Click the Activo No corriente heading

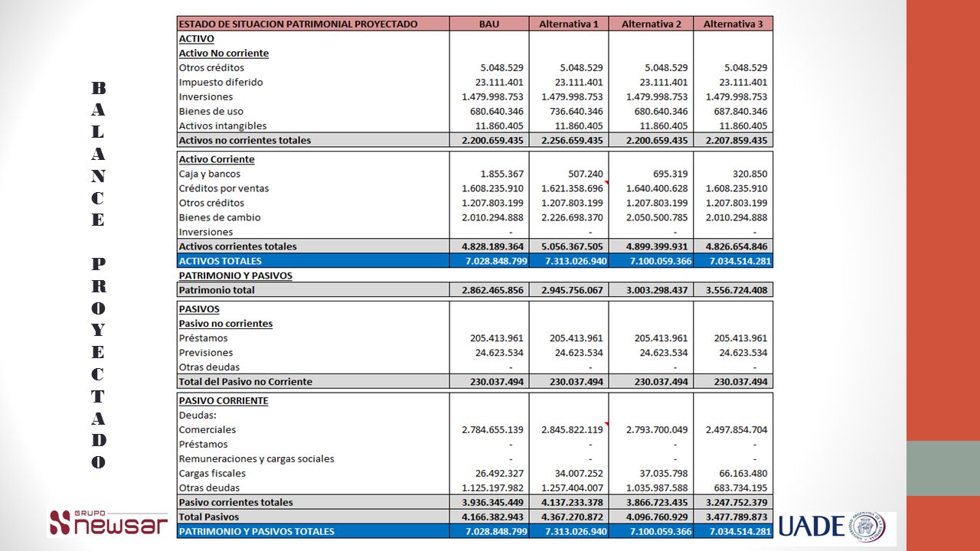[x=224, y=54]
